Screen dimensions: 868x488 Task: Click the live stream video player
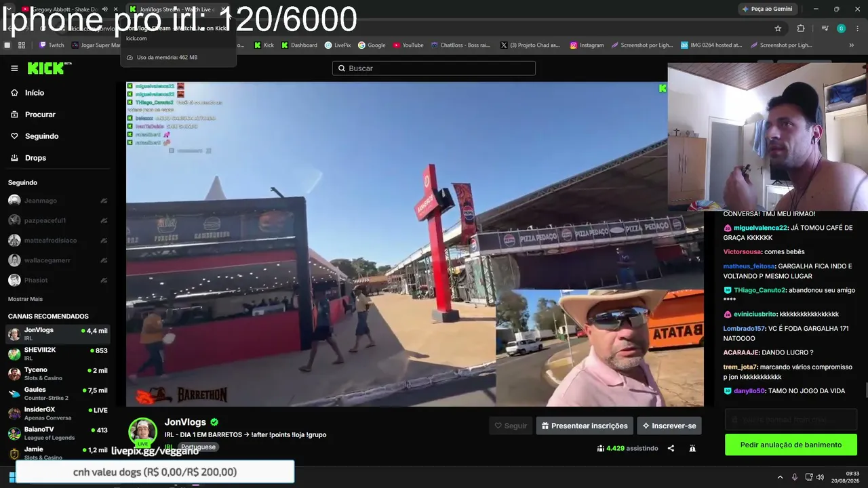click(414, 244)
